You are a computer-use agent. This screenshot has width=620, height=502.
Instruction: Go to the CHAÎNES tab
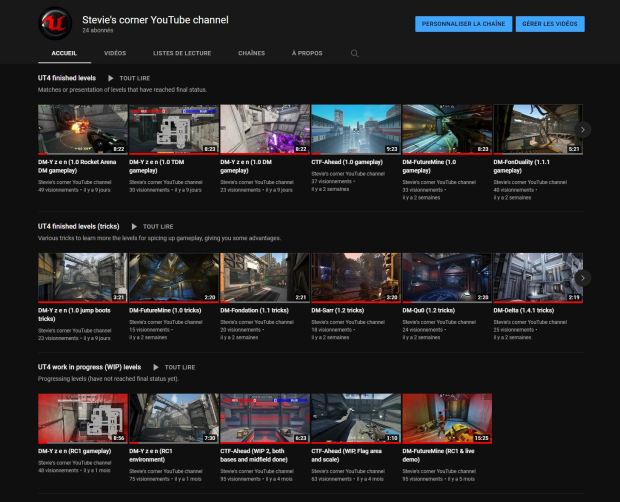click(x=251, y=53)
